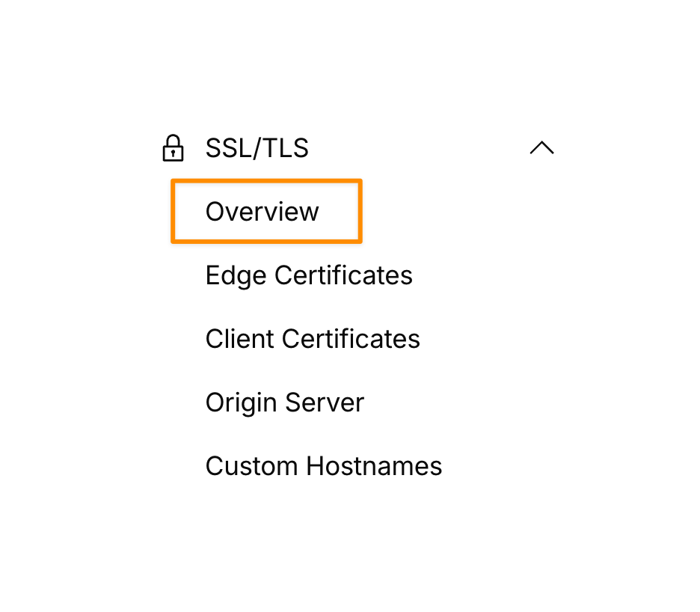Open Edge Certificates below Overview
Viewport: 700px width, 612px height.
click(x=309, y=275)
